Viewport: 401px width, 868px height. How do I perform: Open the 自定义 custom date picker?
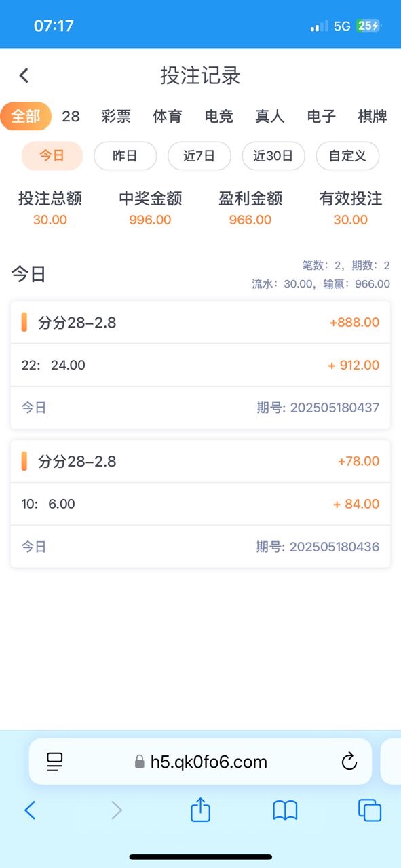[347, 156]
